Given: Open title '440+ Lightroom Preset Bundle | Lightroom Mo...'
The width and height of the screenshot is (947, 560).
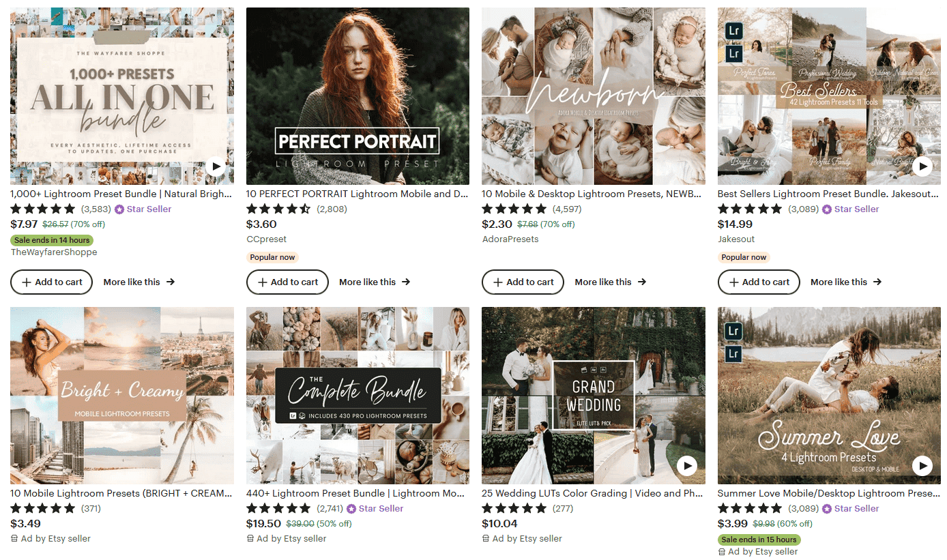Looking at the screenshot, I should [357, 493].
